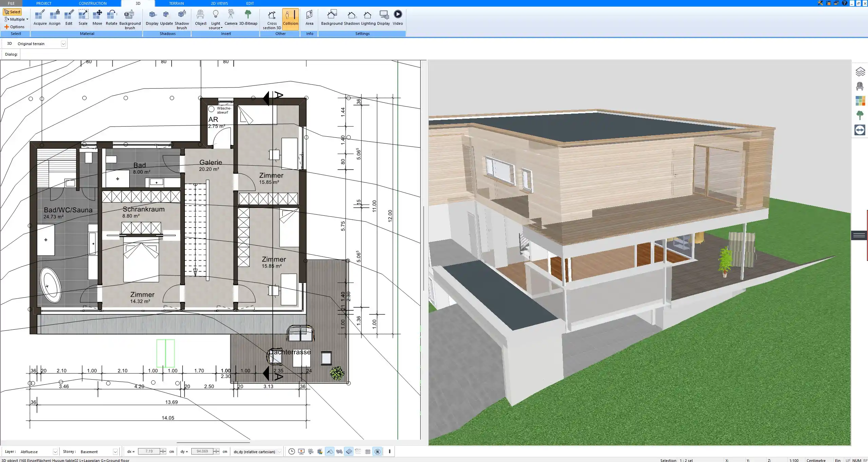Open the materials color palette in the sidebar
This screenshot has height=462, width=868.
coord(861,101)
